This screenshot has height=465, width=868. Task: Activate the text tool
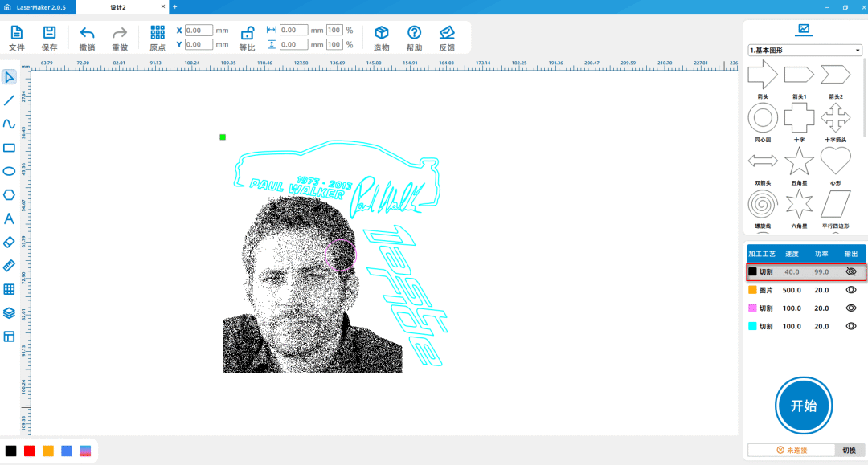click(9, 218)
